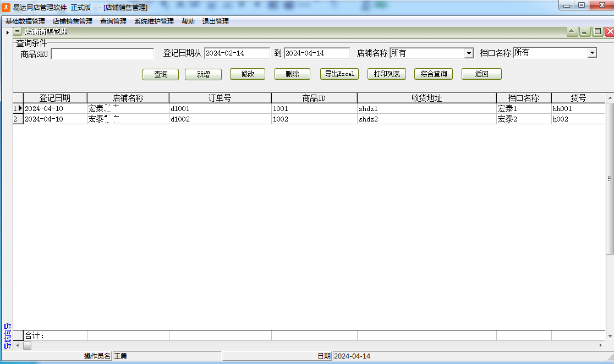Viewport: 614px width, 364px height.
Task: Click item number cell hh001
Action: pos(578,109)
